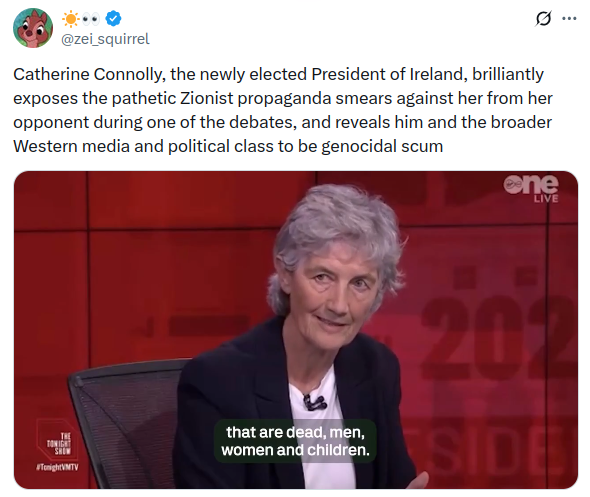Click the lapel microphone on jacket
Viewport: 590px width, 497px height.
click(314, 402)
